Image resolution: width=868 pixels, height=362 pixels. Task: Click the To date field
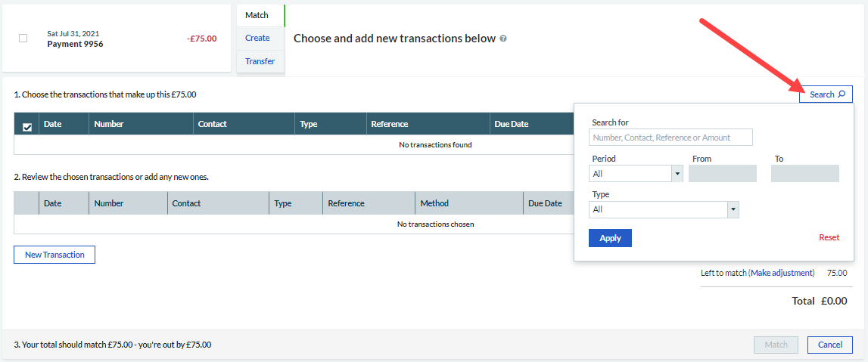point(804,174)
